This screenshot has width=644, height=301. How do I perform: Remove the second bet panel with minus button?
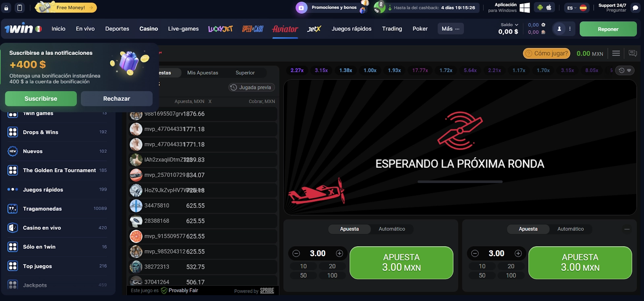click(627, 229)
